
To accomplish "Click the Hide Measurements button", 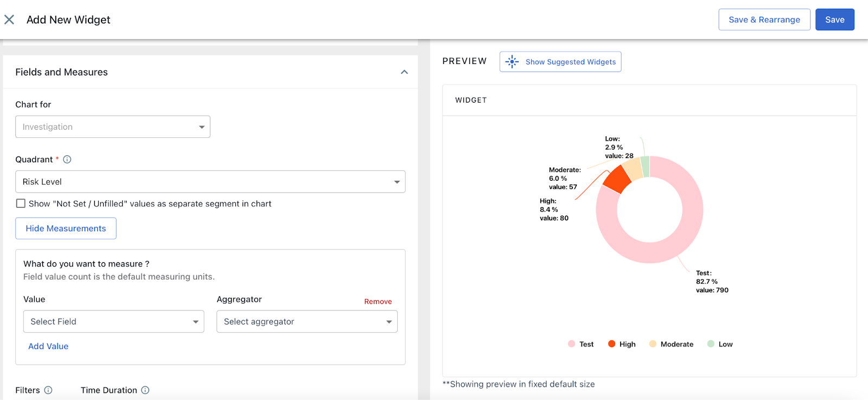I will click(x=66, y=228).
